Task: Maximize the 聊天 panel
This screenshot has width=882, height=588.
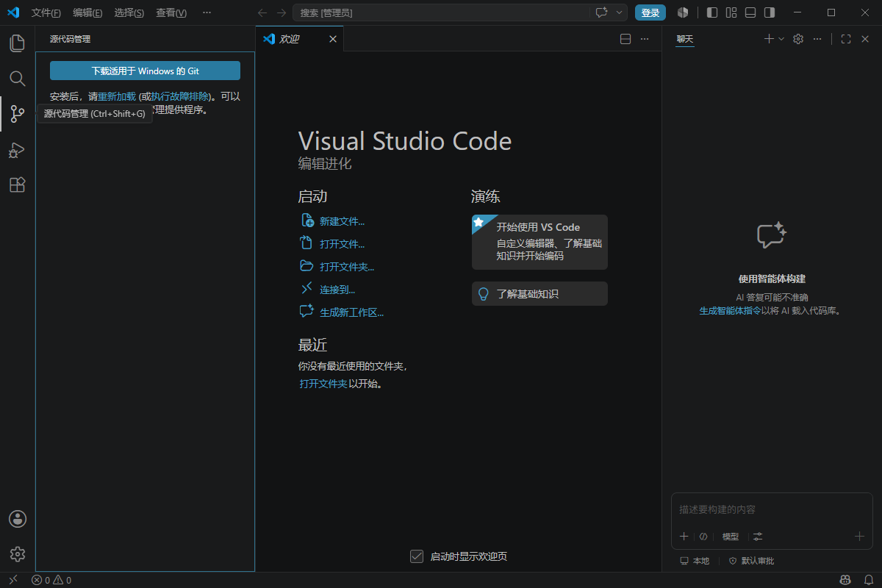Action: click(846, 39)
